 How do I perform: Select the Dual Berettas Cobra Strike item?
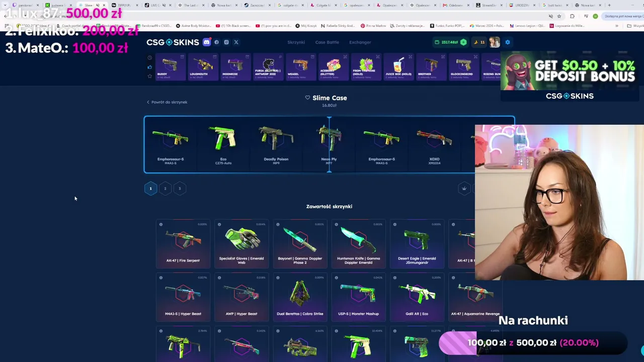coord(300,297)
